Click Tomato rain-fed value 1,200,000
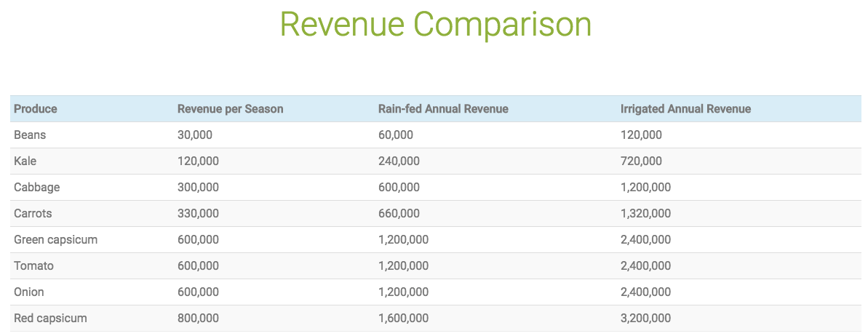Screen dimensions: 868x336 403,265
